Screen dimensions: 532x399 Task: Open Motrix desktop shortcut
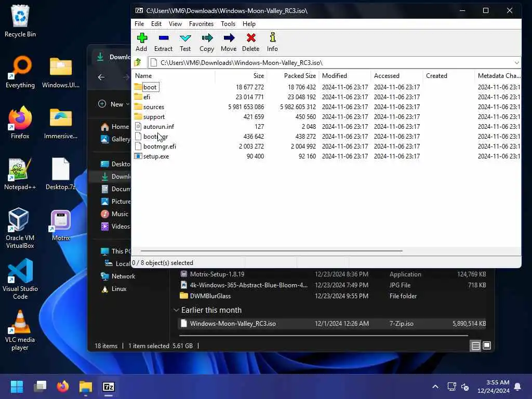pyautogui.click(x=61, y=225)
